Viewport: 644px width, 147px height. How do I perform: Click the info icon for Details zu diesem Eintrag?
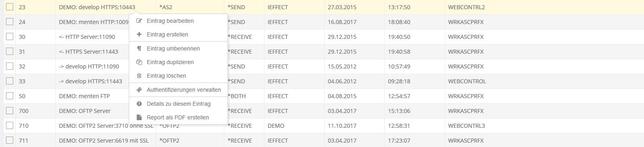139,104
